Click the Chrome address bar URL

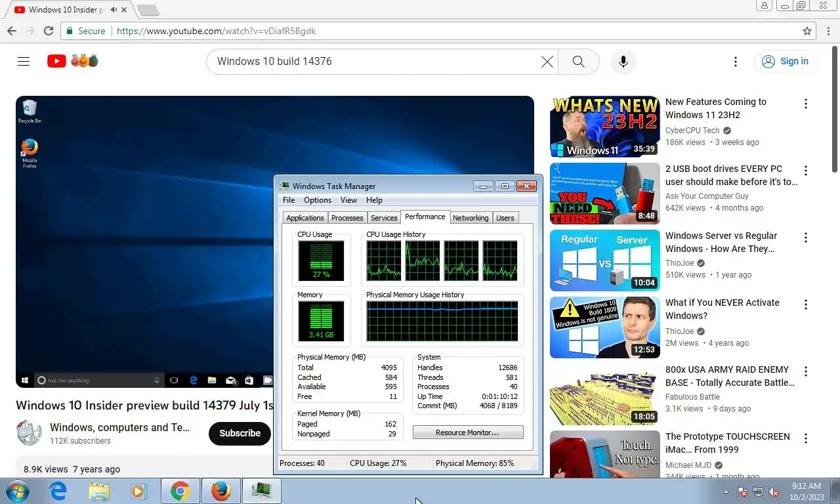[x=216, y=31]
